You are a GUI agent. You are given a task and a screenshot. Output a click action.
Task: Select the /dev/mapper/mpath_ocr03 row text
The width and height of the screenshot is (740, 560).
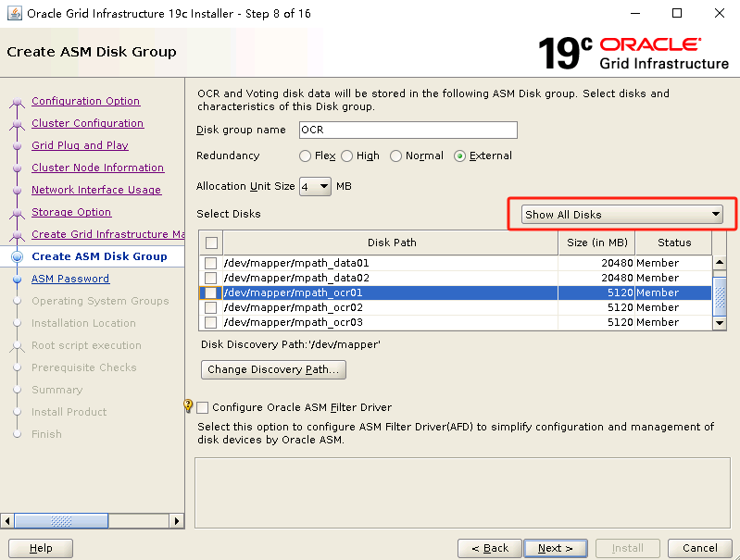(294, 323)
